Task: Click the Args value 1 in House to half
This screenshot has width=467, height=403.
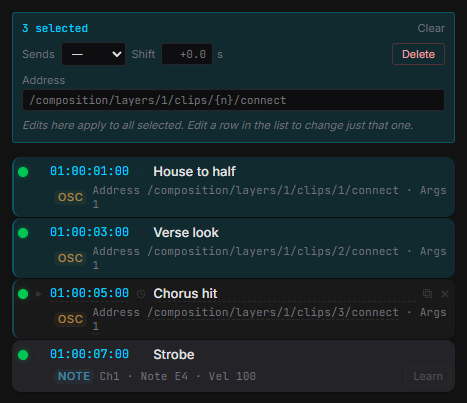Action: [x=96, y=204]
